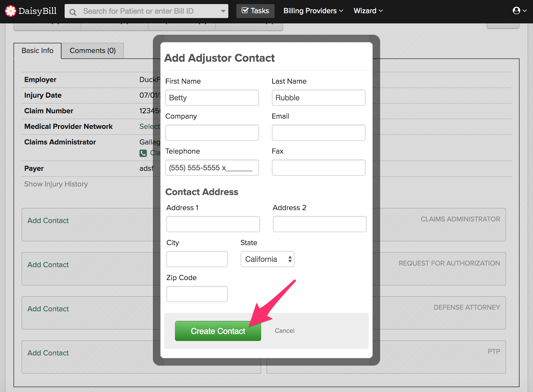Click into the Company field
Image resolution: width=533 pixels, height=392 pixels.
pos(212,133)
